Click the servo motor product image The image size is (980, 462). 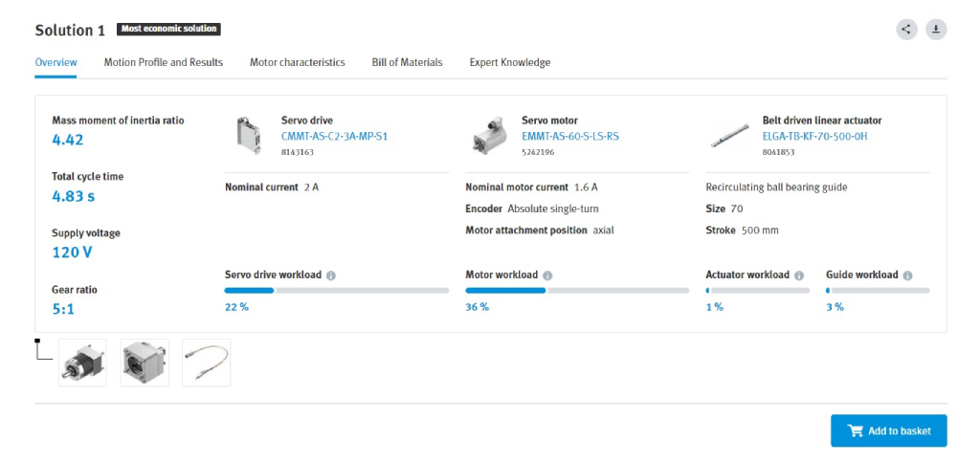click(489, 136)
